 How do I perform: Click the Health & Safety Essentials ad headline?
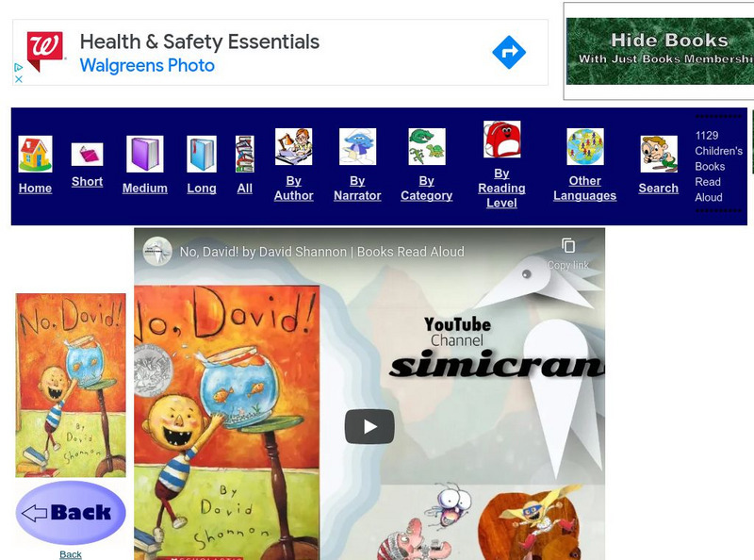coord(200,41)
